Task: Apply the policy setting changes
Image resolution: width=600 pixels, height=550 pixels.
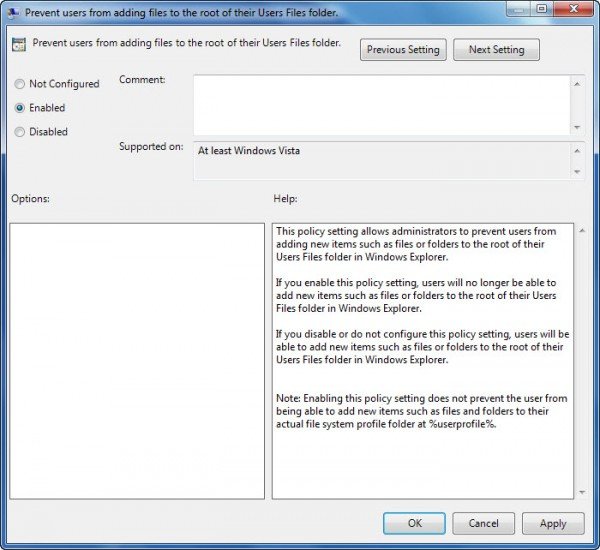Action: coord(553,523)
